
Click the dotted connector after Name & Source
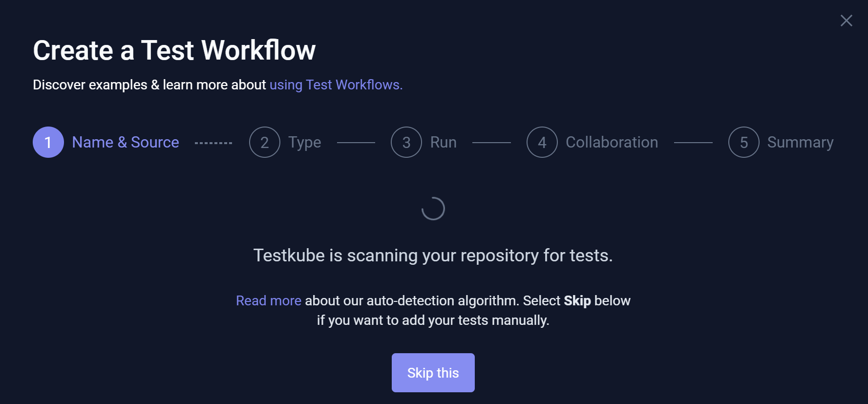(x=213, y=143)
